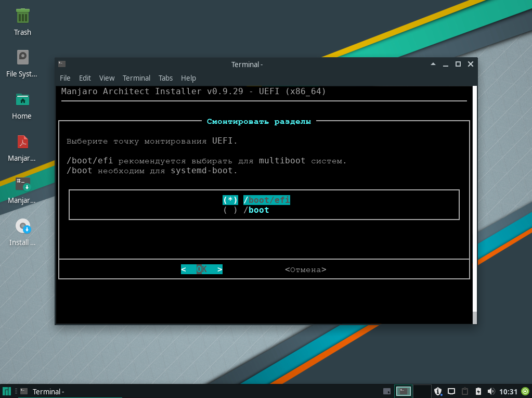Launch the Manjaro Architect installer desktop icon

tap(22, 184)
